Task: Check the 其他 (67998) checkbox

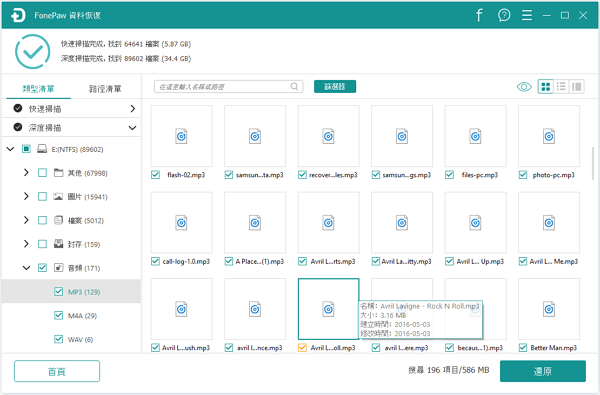Action: (x=42, y=173)
